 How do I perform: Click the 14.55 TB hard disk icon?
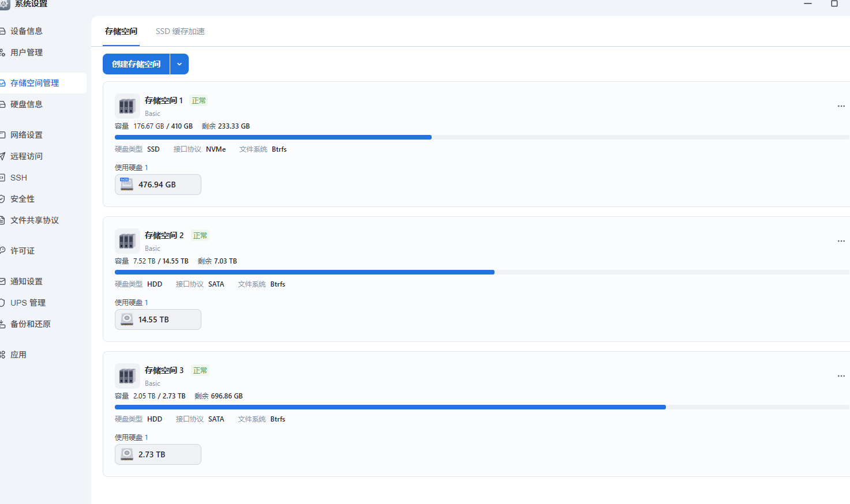pos(127,319)
